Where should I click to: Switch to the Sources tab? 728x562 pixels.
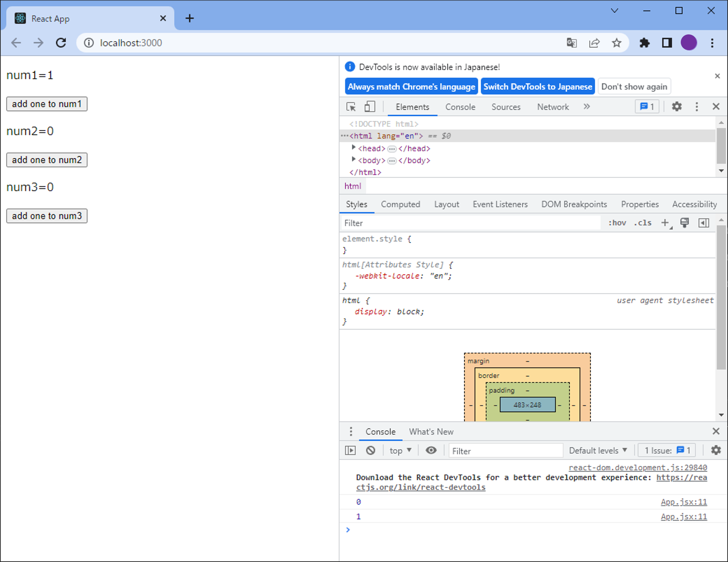[506, 107]
